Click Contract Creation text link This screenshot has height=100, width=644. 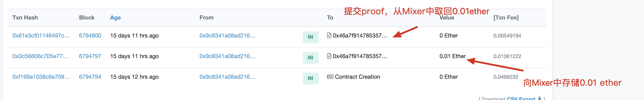pyautogui.click(x=357, y=77)
